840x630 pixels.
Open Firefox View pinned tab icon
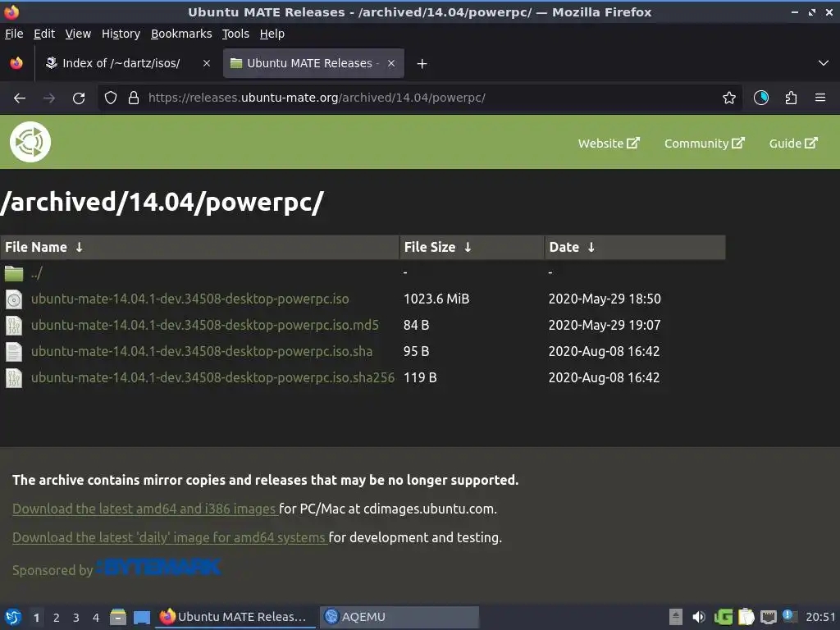coord(16,63)
